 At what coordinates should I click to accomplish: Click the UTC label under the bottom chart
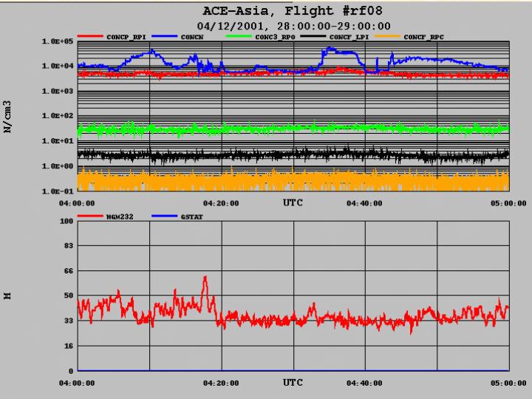(x=293, y=383)
